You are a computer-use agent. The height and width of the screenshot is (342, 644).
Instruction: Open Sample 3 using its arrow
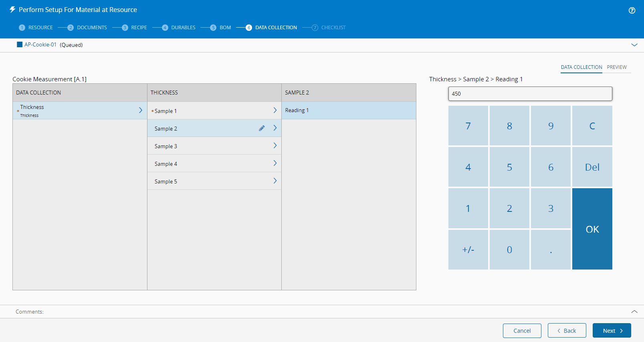point(275,146)
